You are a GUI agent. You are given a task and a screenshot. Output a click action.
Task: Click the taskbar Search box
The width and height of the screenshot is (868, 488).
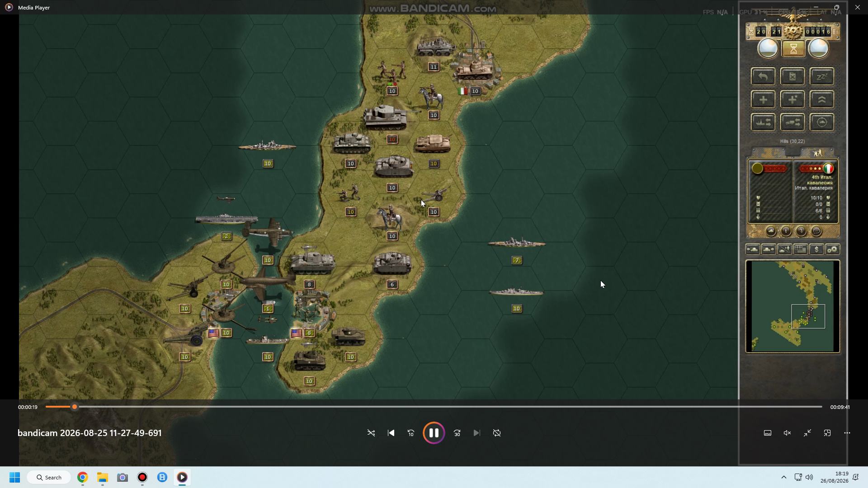(x=49, y=477)
